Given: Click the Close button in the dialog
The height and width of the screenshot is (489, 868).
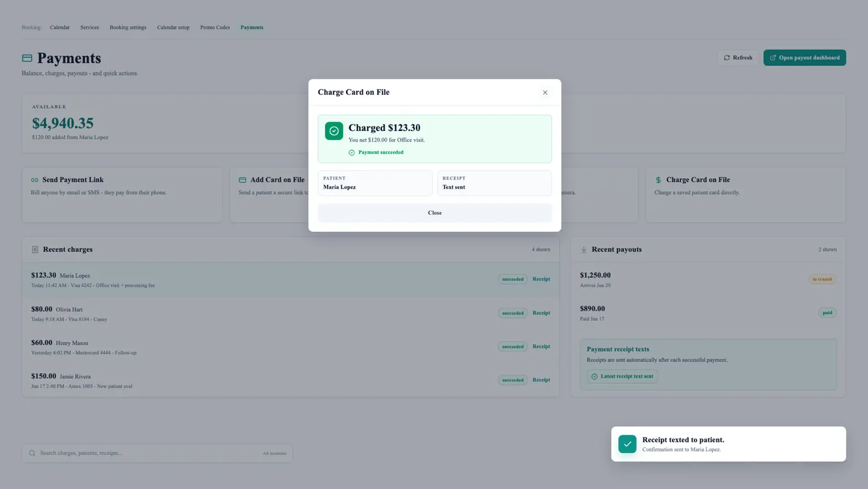Looking at the screenshot, I should 435,213.
